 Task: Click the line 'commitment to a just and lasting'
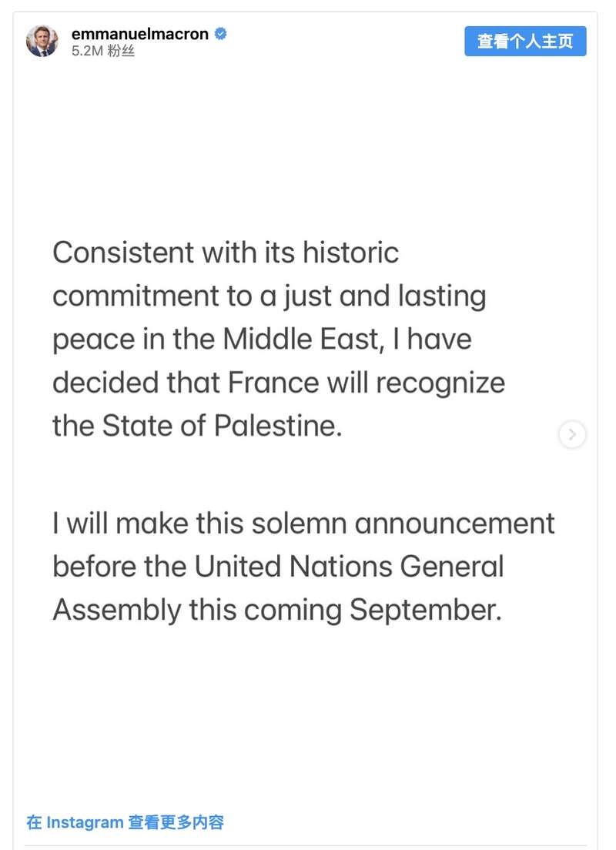(269, 296)
